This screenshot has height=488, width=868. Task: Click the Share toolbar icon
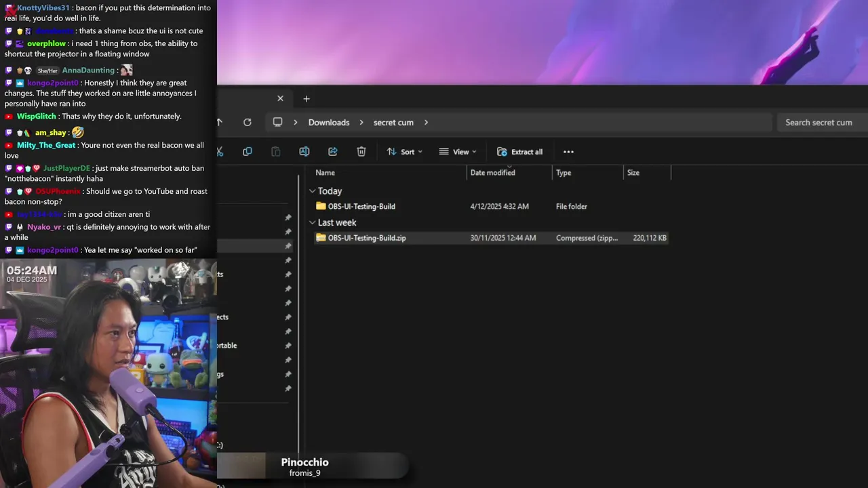333,152
